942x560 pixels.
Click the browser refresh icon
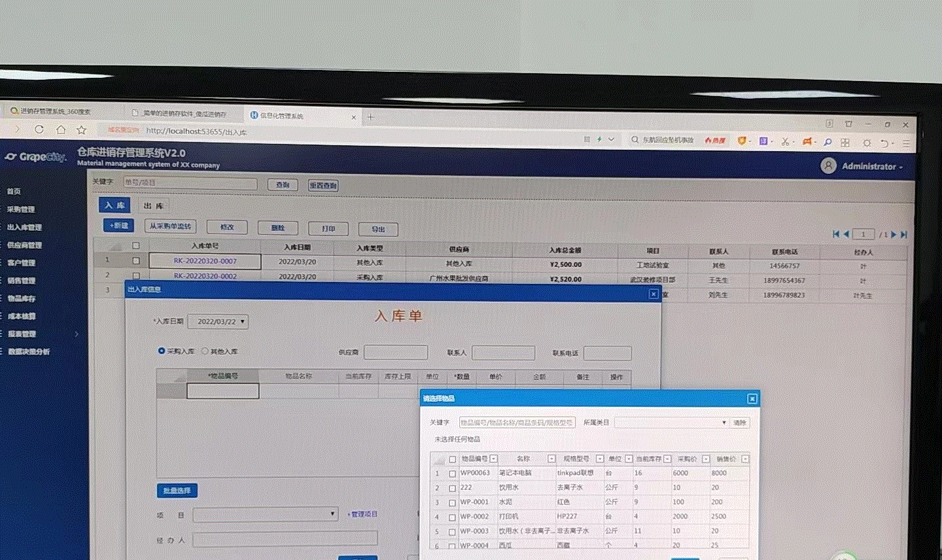39,130
